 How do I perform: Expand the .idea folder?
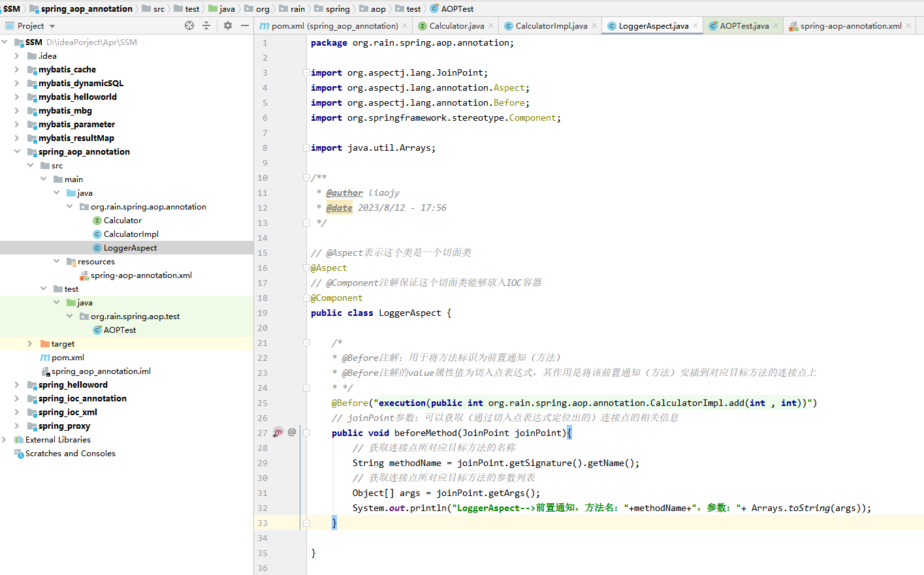click(x=17, y=56)
